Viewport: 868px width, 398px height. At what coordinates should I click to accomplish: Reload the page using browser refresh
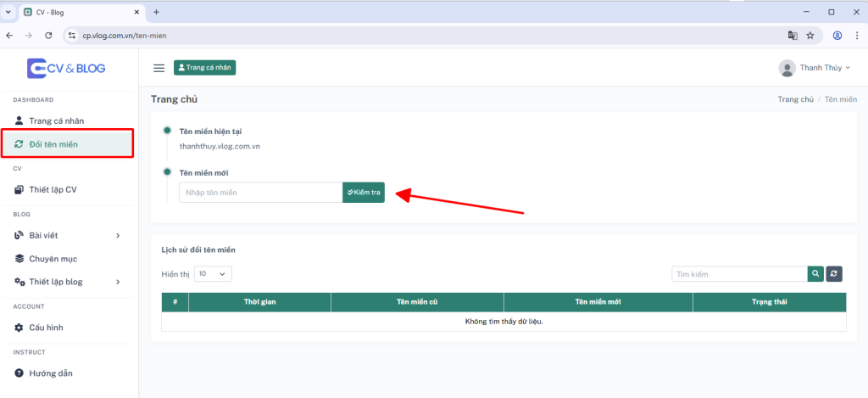(x=48, y=36)
